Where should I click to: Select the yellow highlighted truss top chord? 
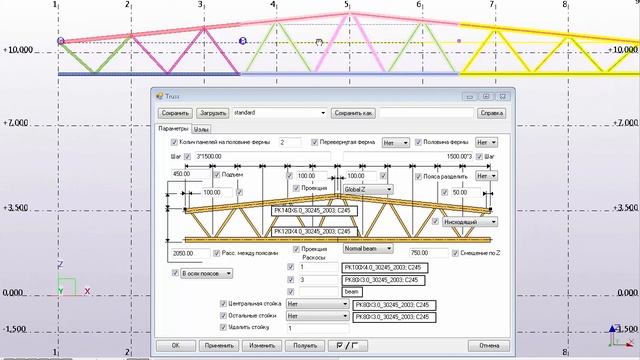click(x=549, y=33)
